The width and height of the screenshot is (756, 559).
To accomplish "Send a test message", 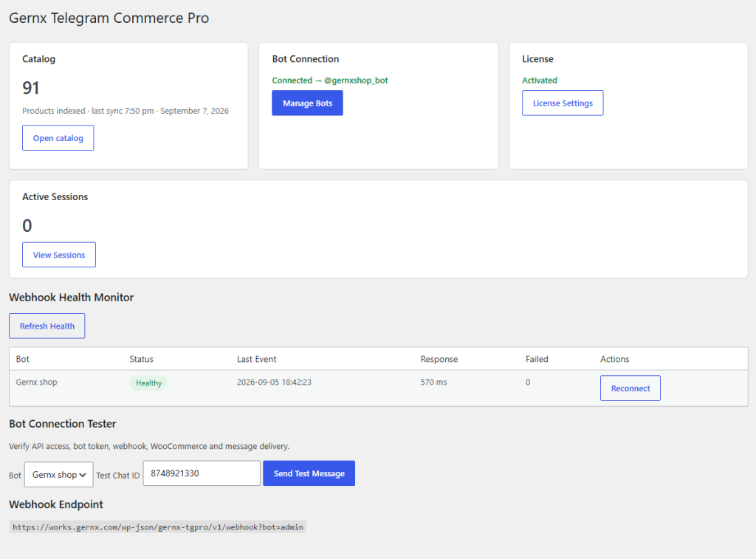I will click(309, 473).
